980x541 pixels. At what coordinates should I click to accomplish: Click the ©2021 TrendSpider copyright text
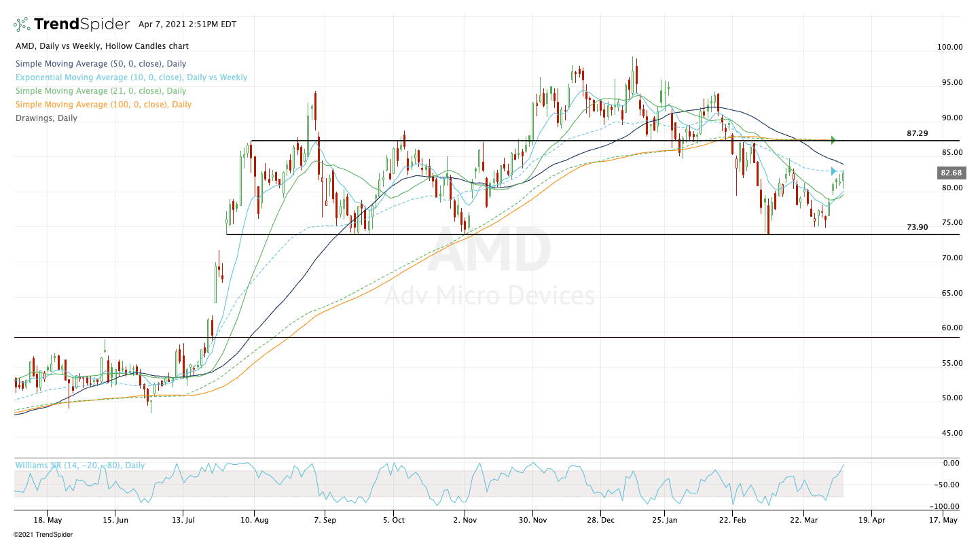43,535
